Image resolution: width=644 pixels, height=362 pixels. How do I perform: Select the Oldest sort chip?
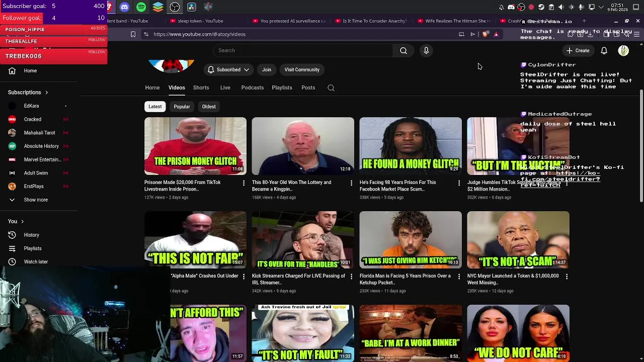coord(209,107)
